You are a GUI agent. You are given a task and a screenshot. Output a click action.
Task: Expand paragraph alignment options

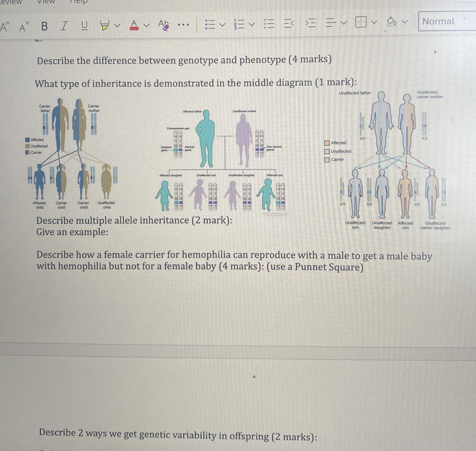344,23
